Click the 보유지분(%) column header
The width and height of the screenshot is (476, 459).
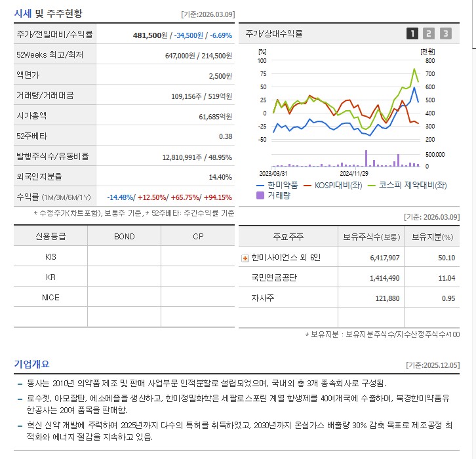pos(432,237)
